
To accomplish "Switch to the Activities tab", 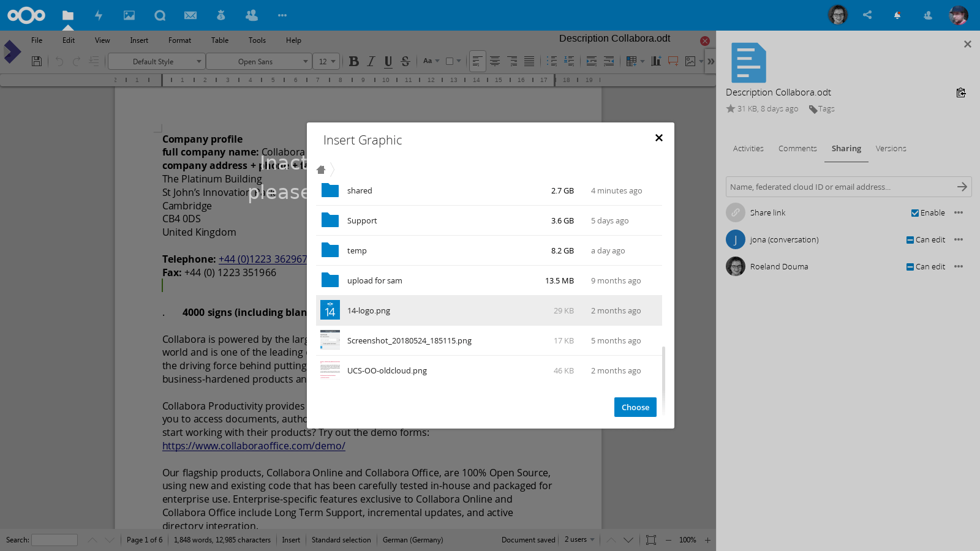I will tap(748, 149).
